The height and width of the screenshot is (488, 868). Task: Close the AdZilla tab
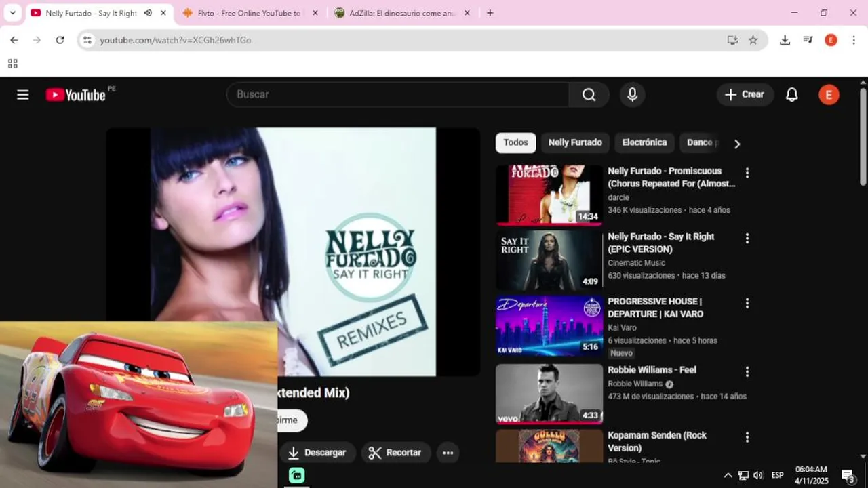click(467, 13)
